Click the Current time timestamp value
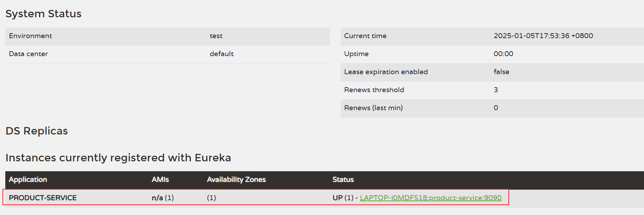644x215 pixels. (543, 36)
